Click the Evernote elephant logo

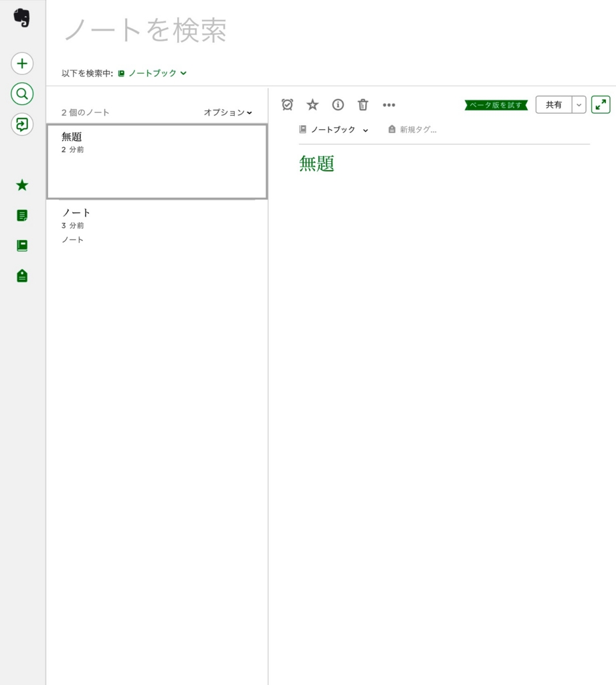tap(22, 18)
